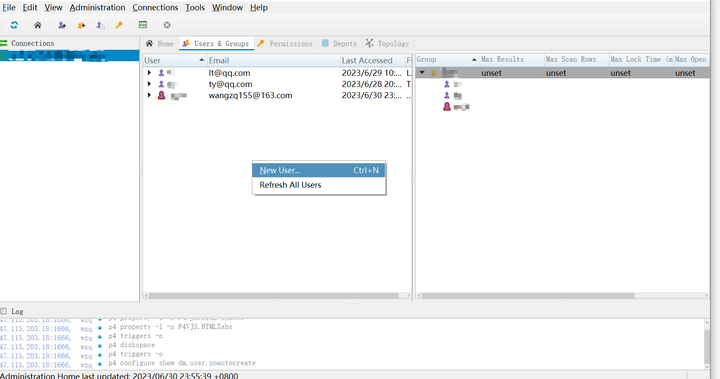Click the email lt@qq.com
720x379 pixels.
click(229, 73)
